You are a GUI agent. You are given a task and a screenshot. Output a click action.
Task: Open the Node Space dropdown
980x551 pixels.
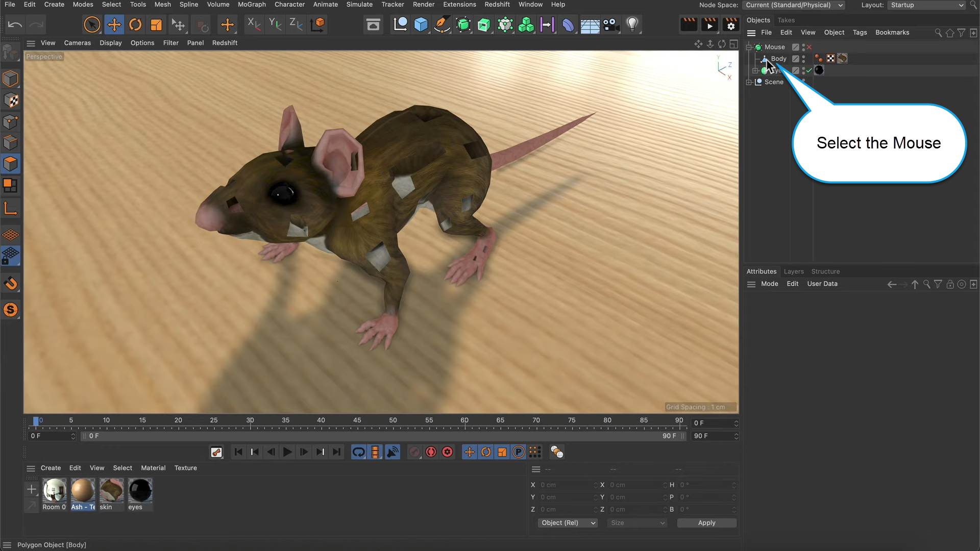794,5
